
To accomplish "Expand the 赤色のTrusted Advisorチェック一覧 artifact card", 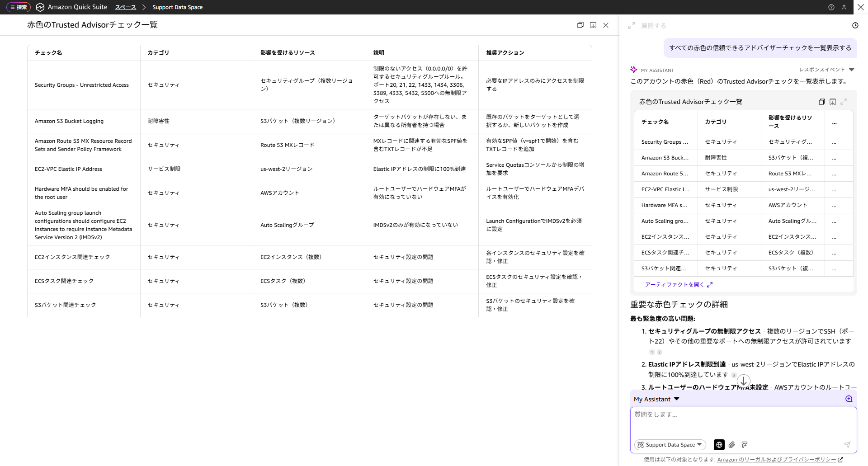I will (x=844, y=102).
